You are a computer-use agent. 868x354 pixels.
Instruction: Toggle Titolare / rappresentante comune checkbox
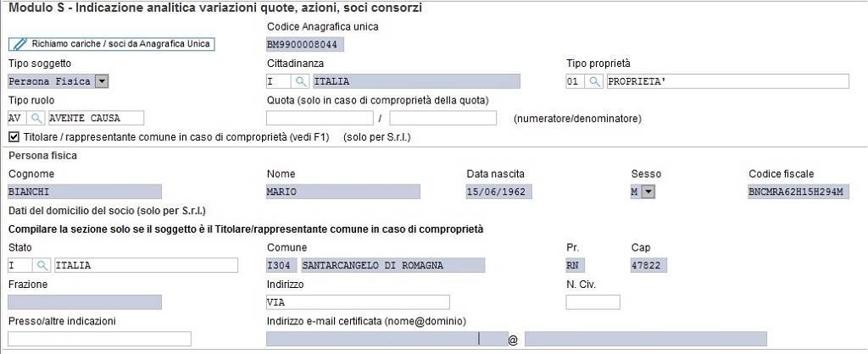[14, 136]
